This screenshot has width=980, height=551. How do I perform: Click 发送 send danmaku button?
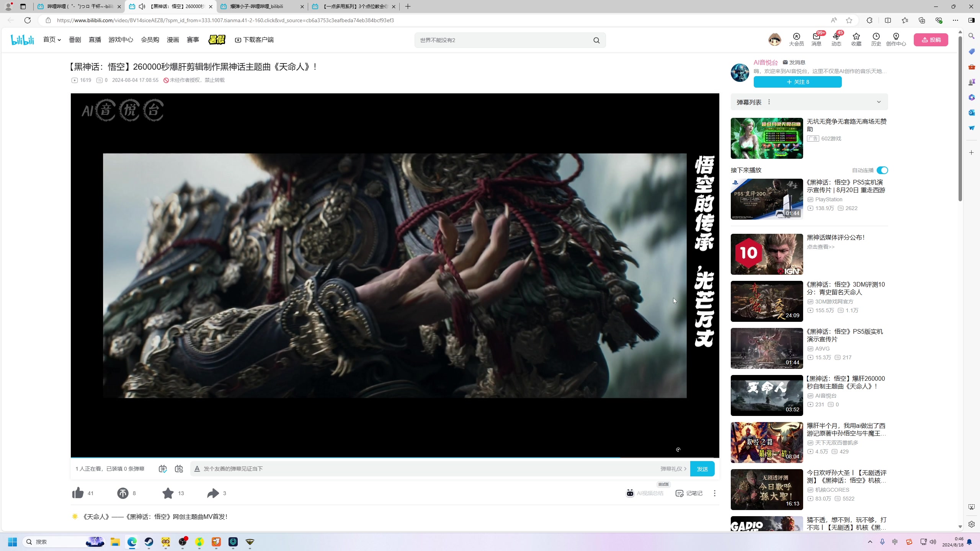(702, 469)
